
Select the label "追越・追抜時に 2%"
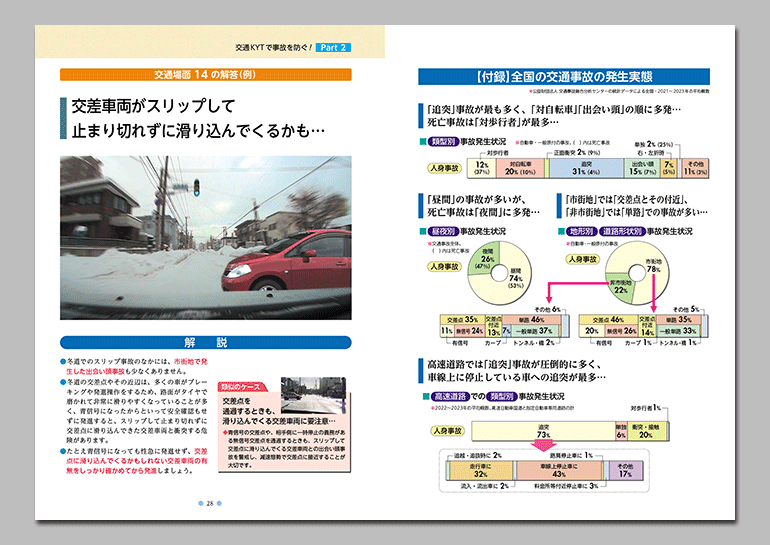point(477,455)
